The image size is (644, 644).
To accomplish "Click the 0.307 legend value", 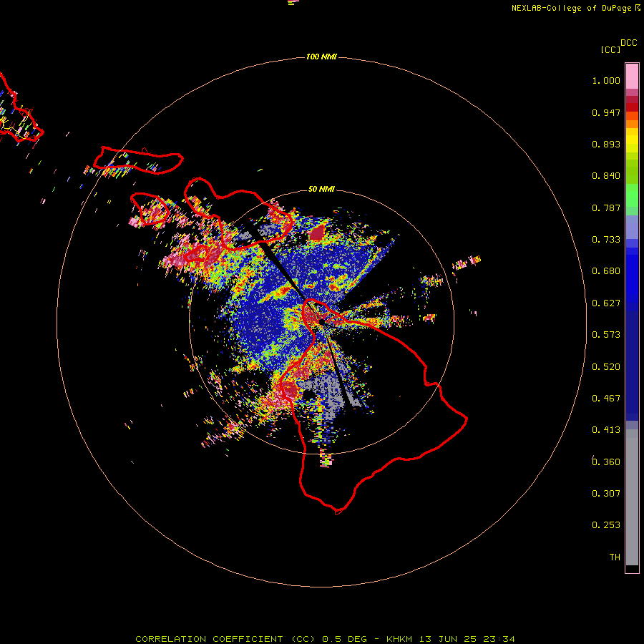I will (x=606, y=494).
